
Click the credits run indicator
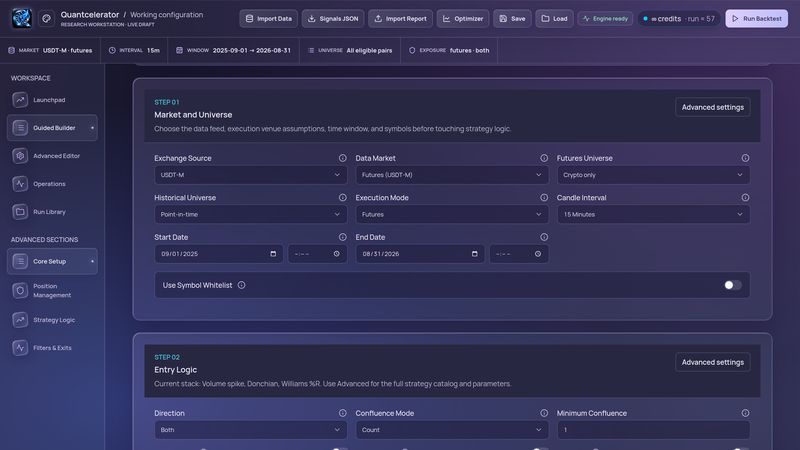coord(679,19)
